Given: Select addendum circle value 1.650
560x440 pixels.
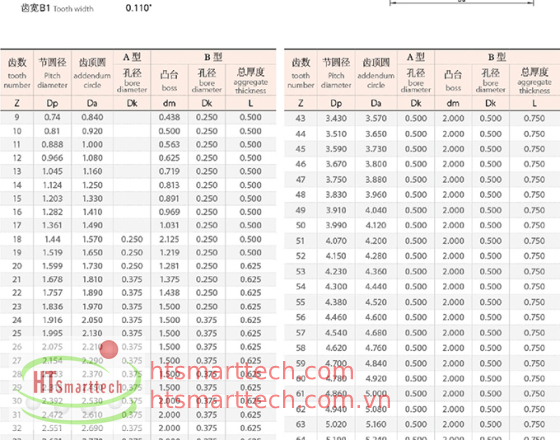Looking at the screenshot, I should pos(92,252).
